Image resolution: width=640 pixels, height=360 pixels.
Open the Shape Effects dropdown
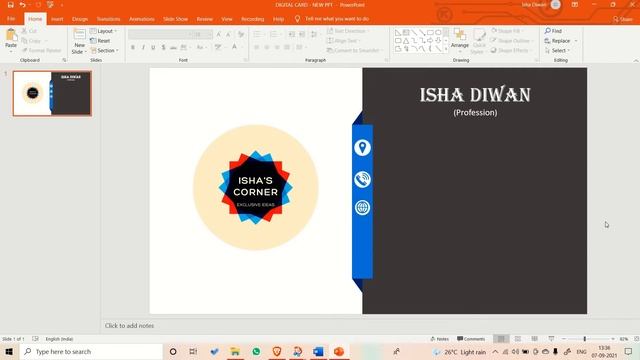point(511,51)
